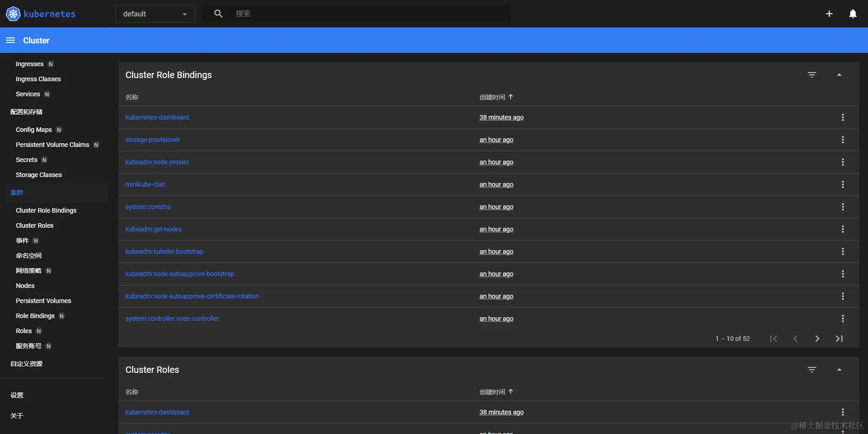Open actions menu for kubeadm:kubelet-bootstrap row

click(843, 251)
